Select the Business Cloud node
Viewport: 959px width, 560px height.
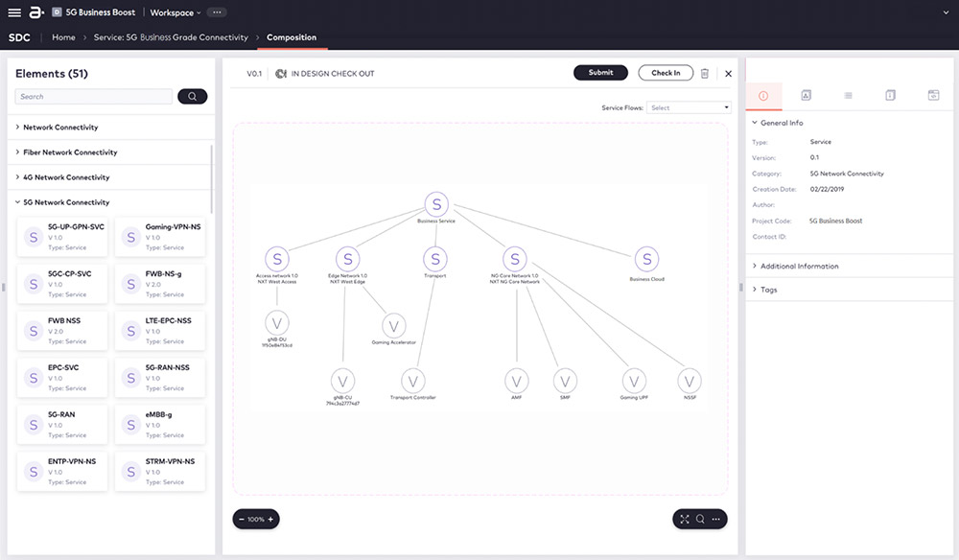pyautogui.click(x=647, y=259)
